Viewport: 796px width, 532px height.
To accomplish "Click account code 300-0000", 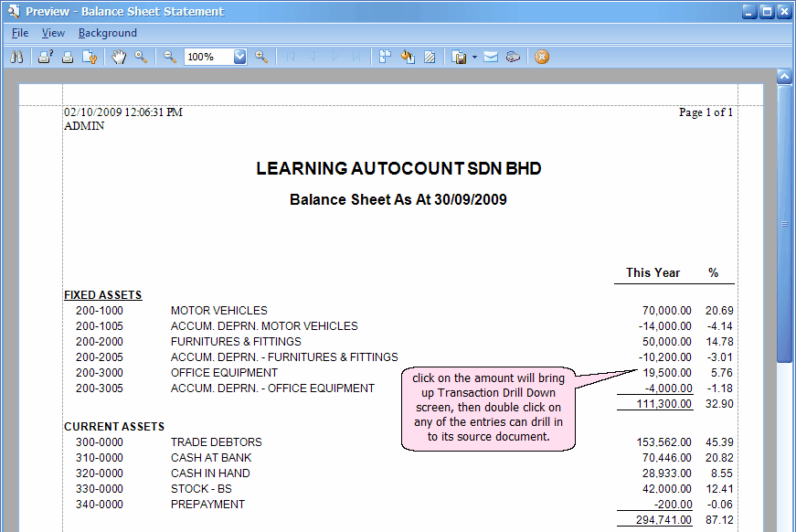I will (x=100, y=442).
